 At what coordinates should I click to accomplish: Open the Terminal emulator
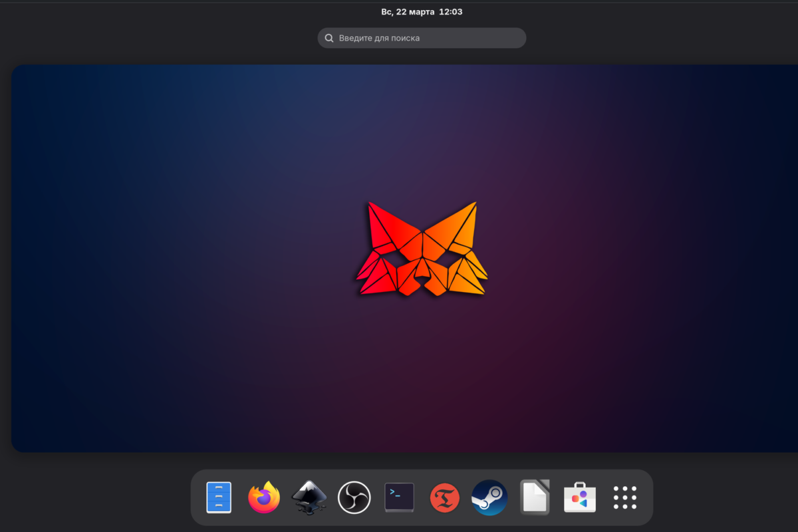click(x=399, y=497)
